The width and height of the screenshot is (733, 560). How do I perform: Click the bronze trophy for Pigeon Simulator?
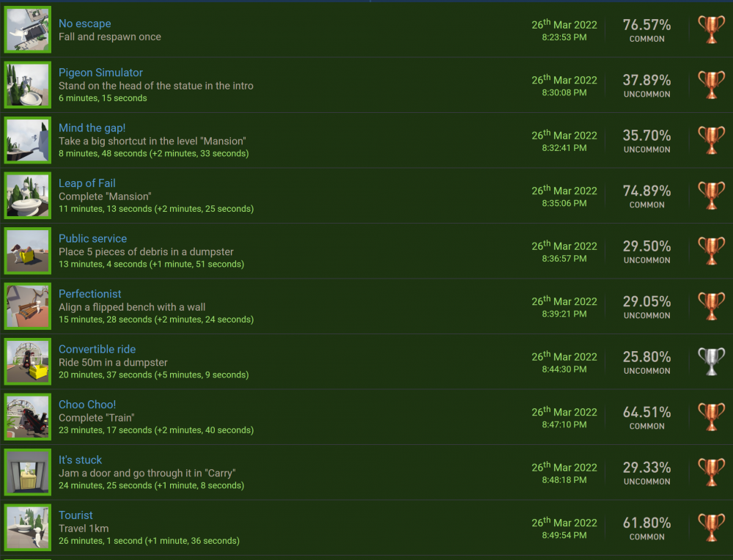point(711,85)
